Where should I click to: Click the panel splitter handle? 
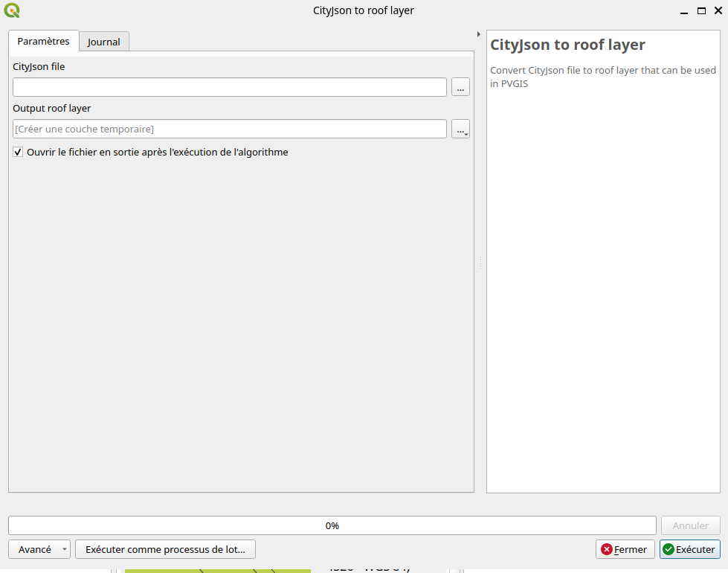point(480,263)
